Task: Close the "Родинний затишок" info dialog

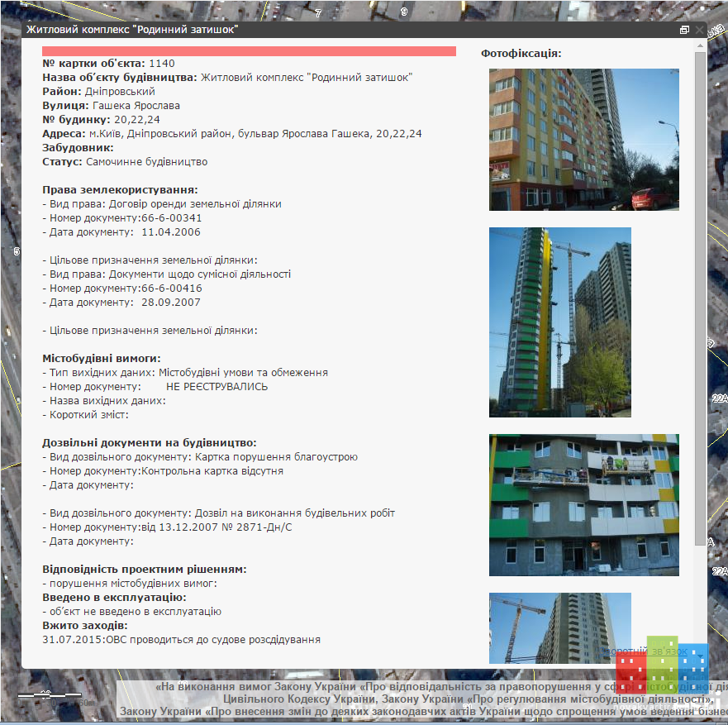Action: point(699,30)
